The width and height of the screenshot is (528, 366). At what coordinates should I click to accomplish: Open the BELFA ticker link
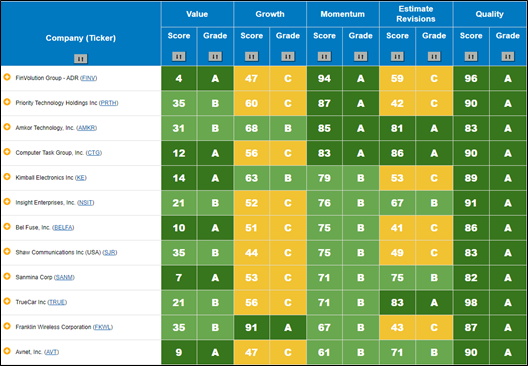pyautogui.click(x=63, y=228)
